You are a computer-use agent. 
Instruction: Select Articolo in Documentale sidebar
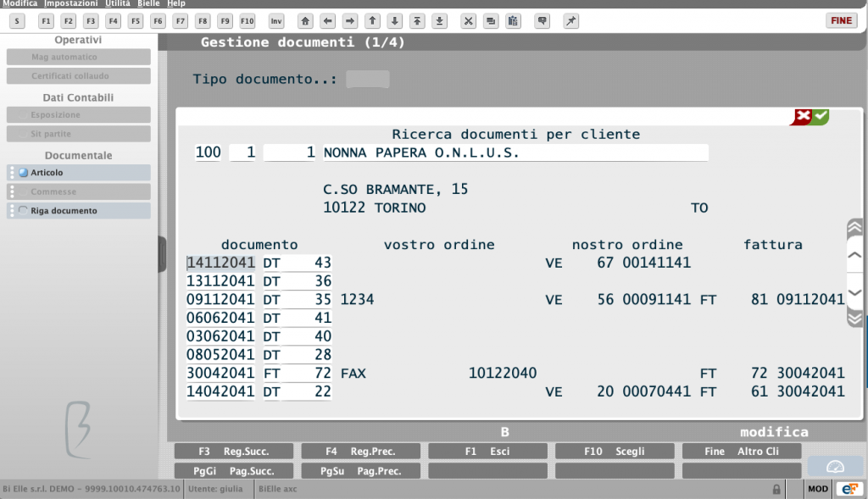pos(79,173)
